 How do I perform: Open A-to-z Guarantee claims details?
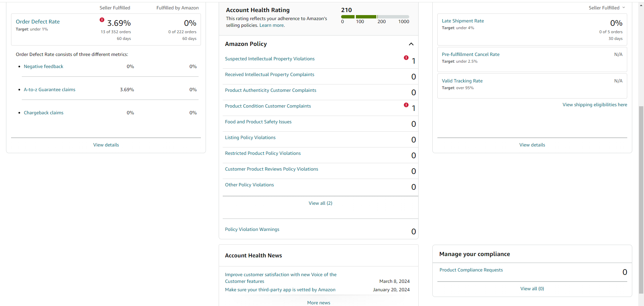50,89
